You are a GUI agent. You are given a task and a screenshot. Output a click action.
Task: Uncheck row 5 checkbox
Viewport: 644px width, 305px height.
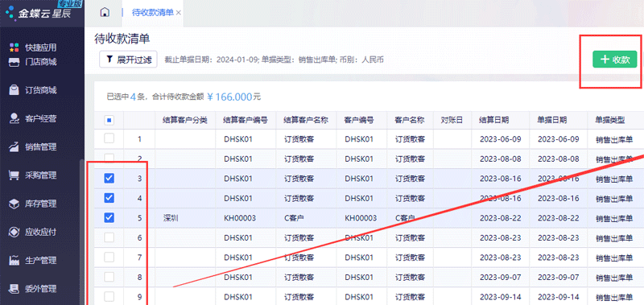click(109, 217)
